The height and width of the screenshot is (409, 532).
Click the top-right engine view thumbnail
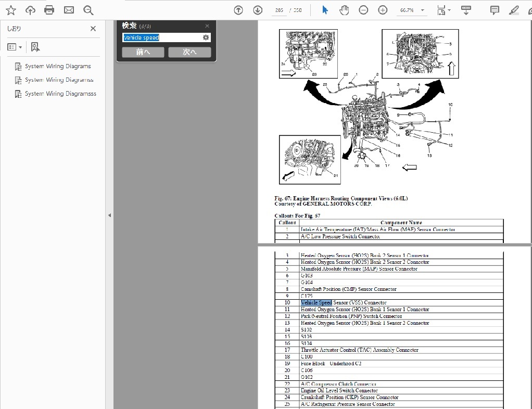tap(421, 54)
